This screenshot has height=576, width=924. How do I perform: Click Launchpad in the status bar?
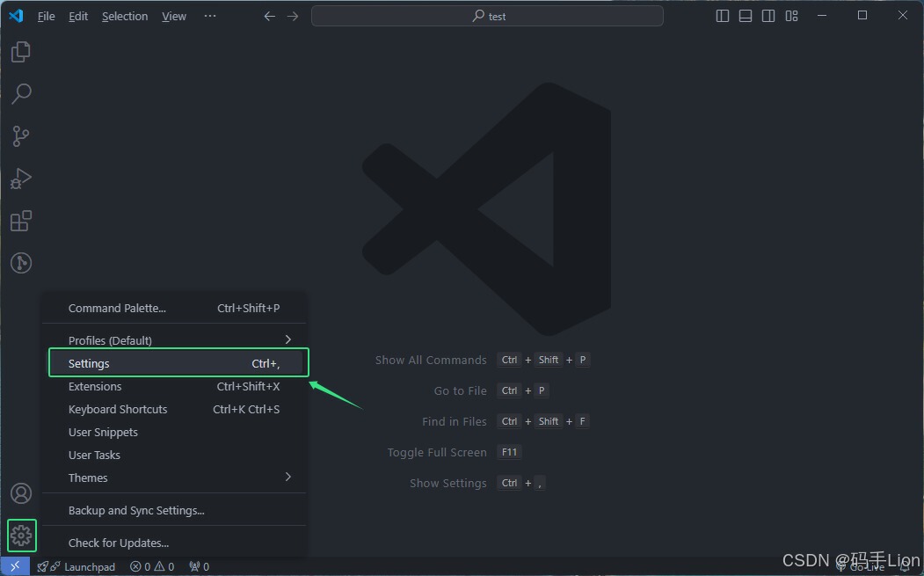pos(76,566)
